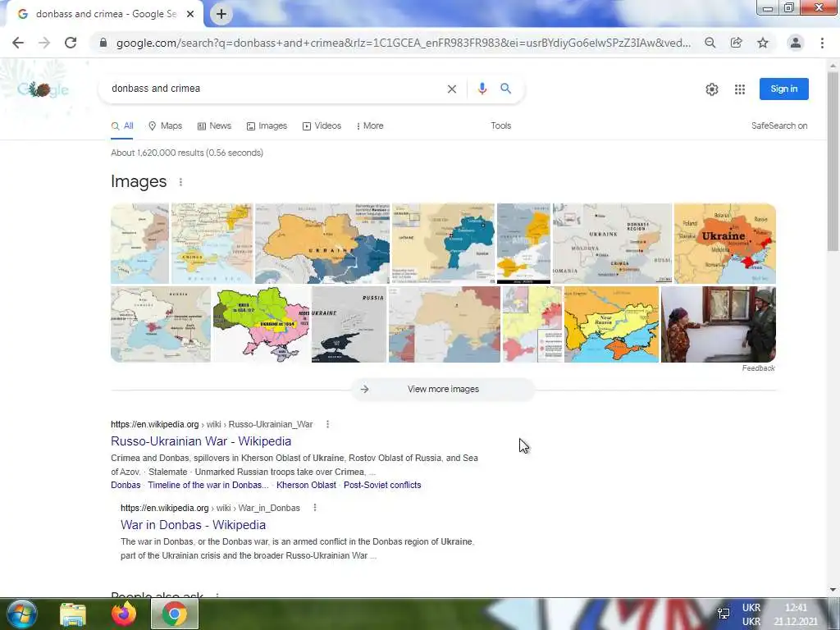Switch to the Images search tab
This screenshot has height=630, width=840.
[267, 126]
